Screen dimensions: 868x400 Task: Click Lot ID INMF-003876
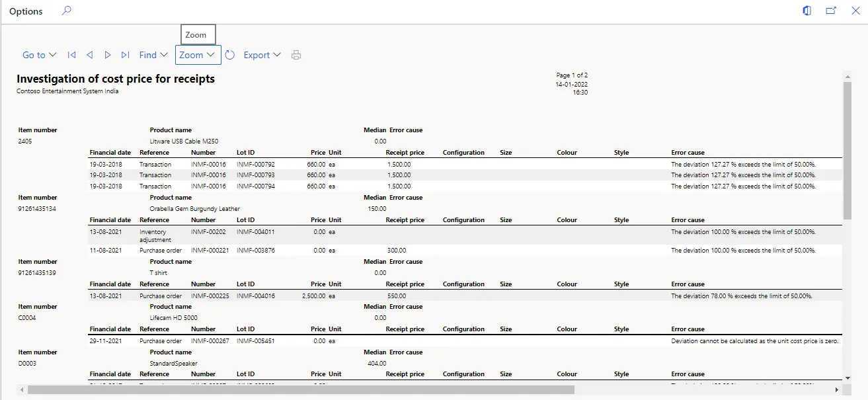(256, 250)
